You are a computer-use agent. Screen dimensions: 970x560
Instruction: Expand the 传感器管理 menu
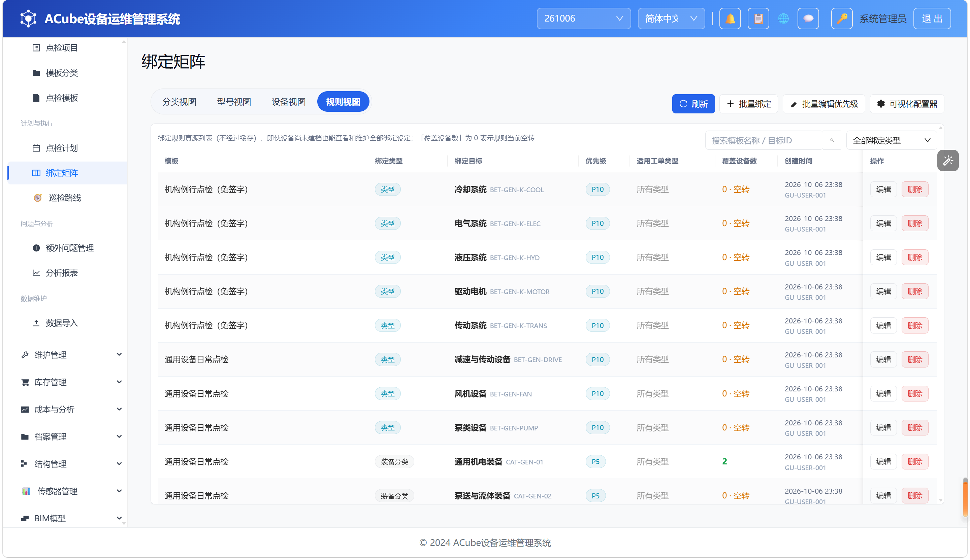coord(71,491)
